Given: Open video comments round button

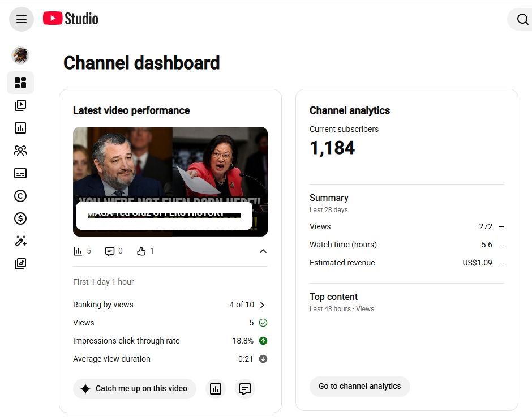Looking at the screenshot, I should click(x=244, y=389).
